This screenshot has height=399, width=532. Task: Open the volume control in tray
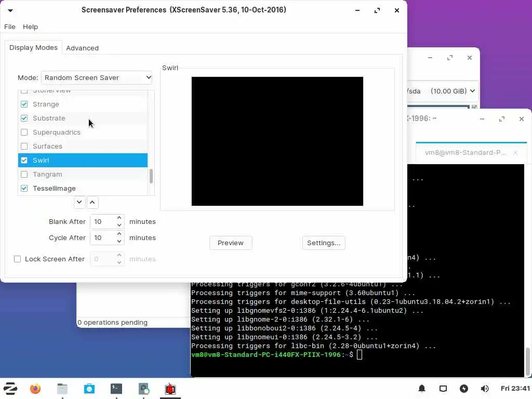pyautogui.click(x=485, y=389)
